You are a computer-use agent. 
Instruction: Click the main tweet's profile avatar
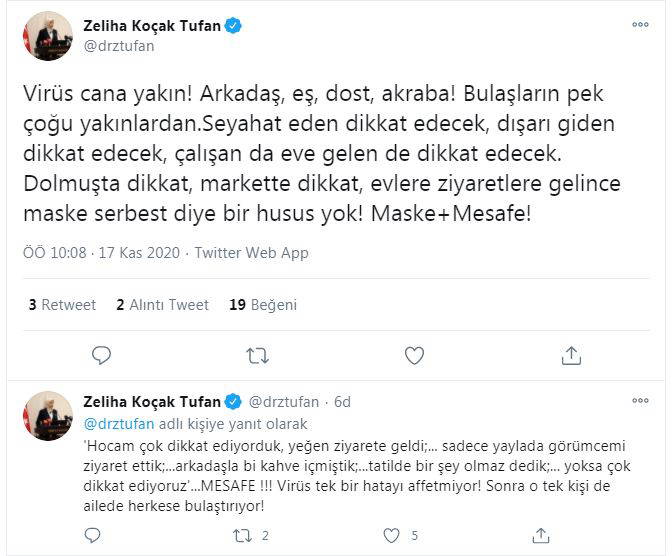point(47,36)
